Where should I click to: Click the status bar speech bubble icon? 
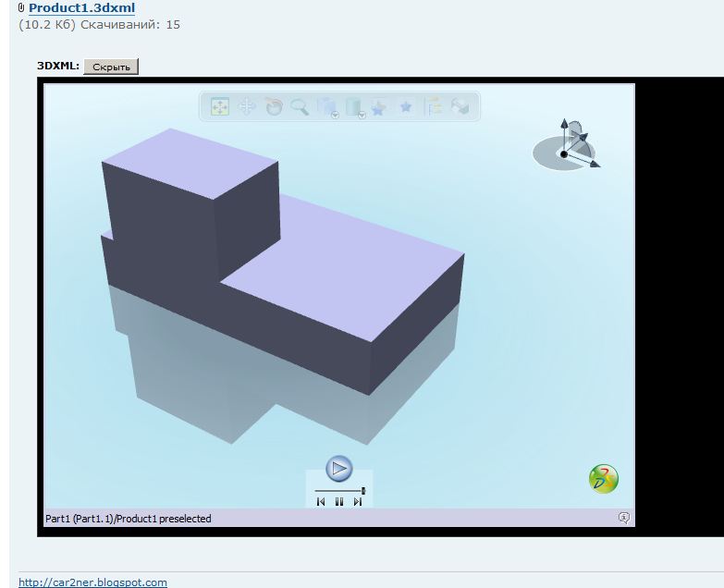[624, 518]
